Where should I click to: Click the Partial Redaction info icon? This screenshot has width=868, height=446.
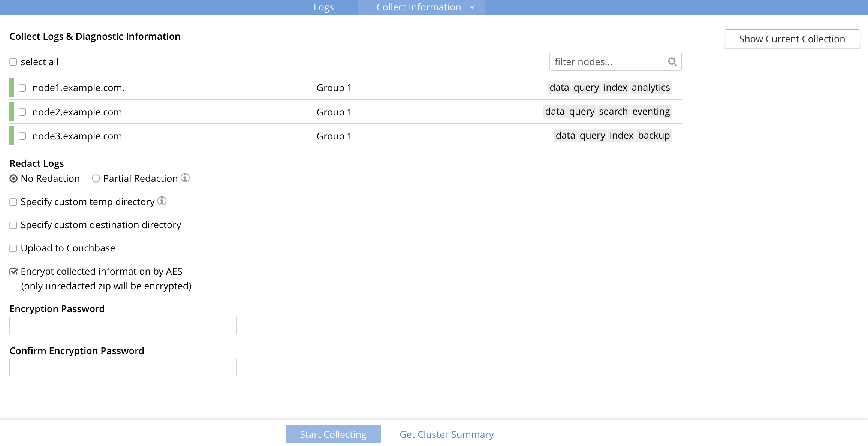tap(185, 178)
